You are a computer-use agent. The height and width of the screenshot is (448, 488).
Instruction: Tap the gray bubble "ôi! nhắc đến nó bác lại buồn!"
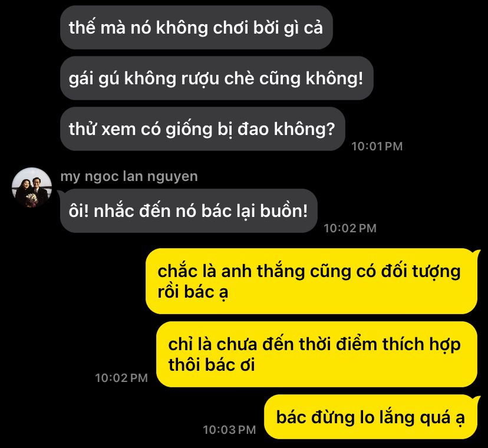tap(189, 211)
